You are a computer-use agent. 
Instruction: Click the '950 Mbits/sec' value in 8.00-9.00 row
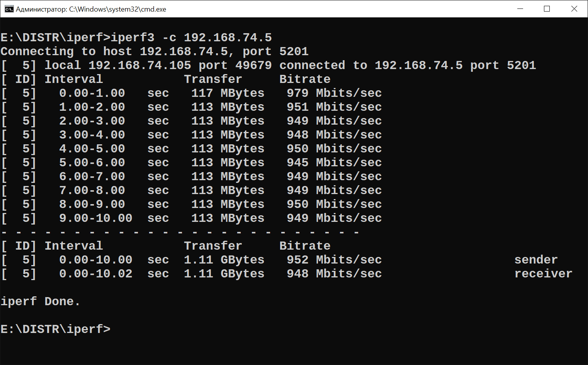pos(334,204)
